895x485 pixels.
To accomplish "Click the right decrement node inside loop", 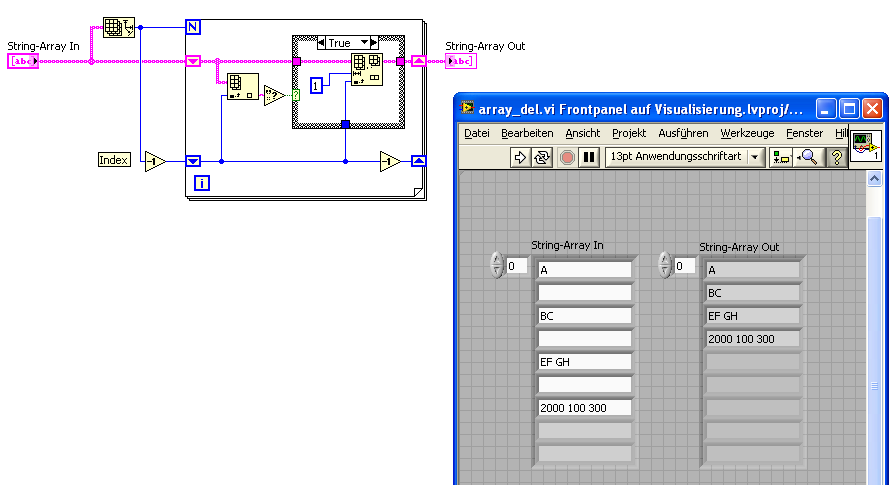I will pos(390,161).
